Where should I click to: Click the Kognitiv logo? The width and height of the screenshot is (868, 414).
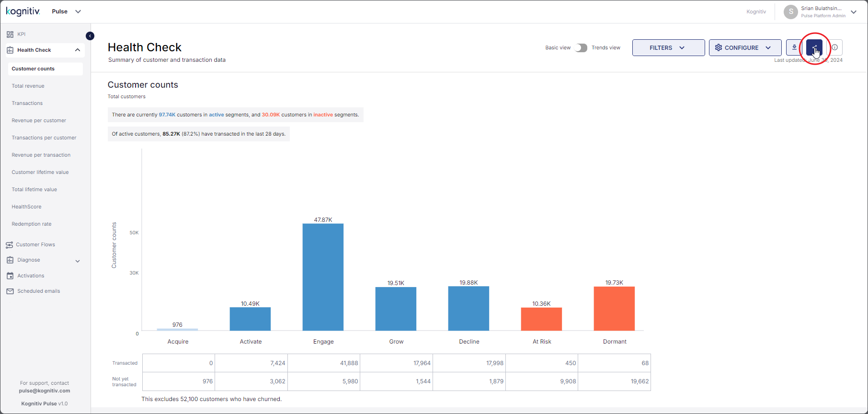(x=23, y=11)
